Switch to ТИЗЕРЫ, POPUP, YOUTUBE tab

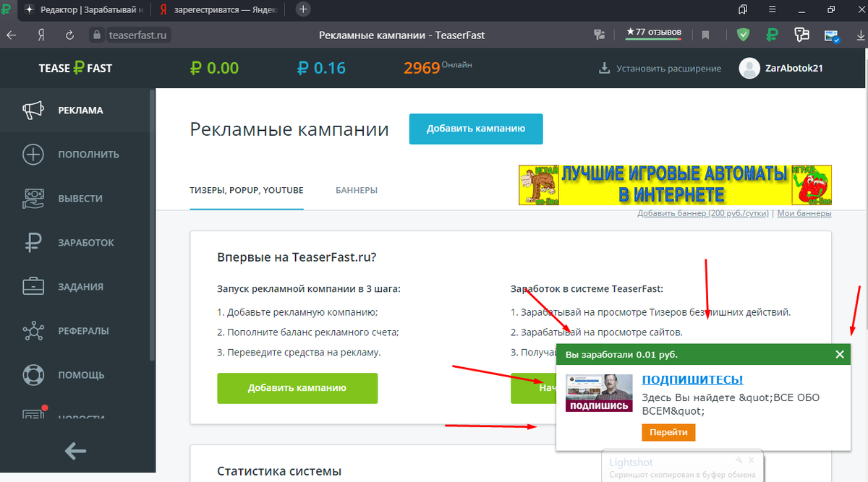[247, 190]
